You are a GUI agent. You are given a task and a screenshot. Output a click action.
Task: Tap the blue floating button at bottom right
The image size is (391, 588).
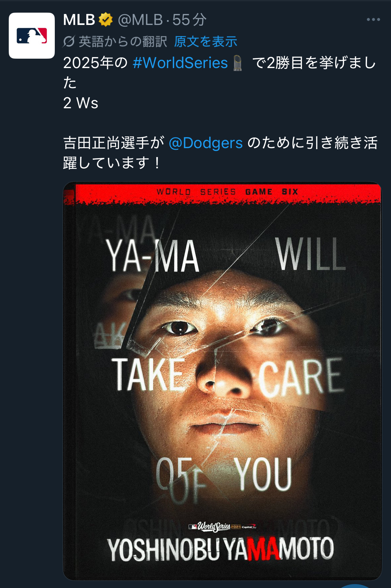click(x=355, y=585)
